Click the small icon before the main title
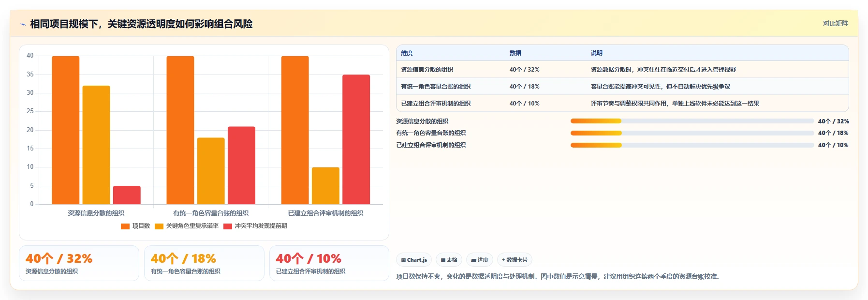The height and width of the screenshot is (300, 868). click(x=23, y=24)
